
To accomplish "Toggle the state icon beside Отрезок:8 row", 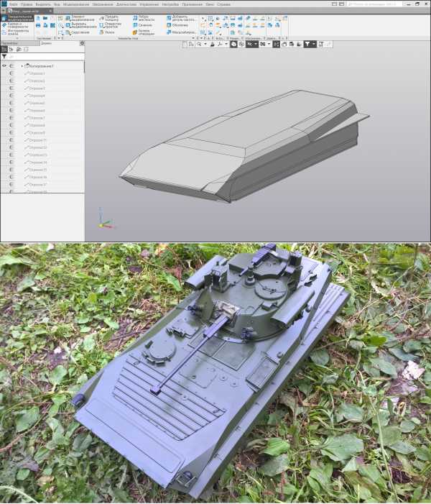I will [x=11, y=125].
